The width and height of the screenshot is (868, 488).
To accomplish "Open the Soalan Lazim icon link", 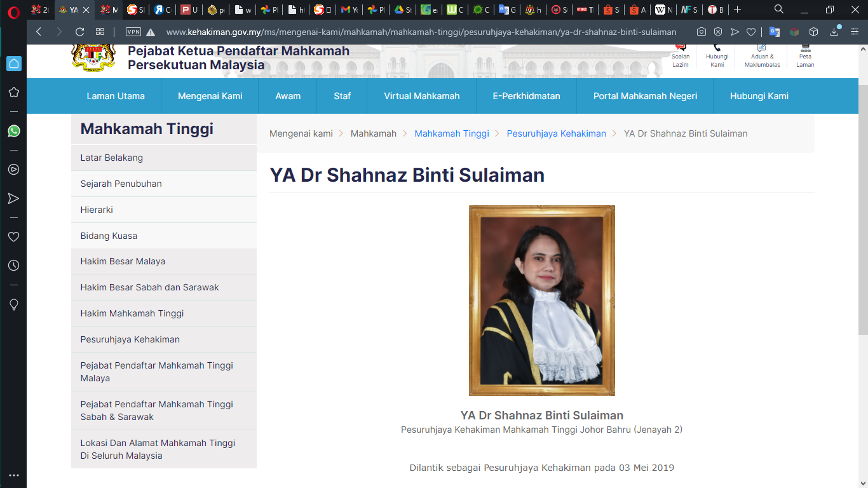I will [681, 48].
